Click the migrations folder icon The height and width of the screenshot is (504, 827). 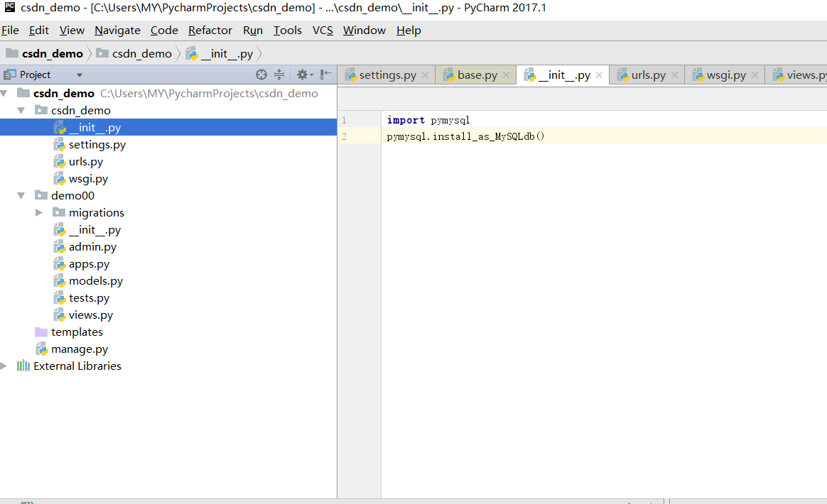pyautogui.click(x=59, y=212)
